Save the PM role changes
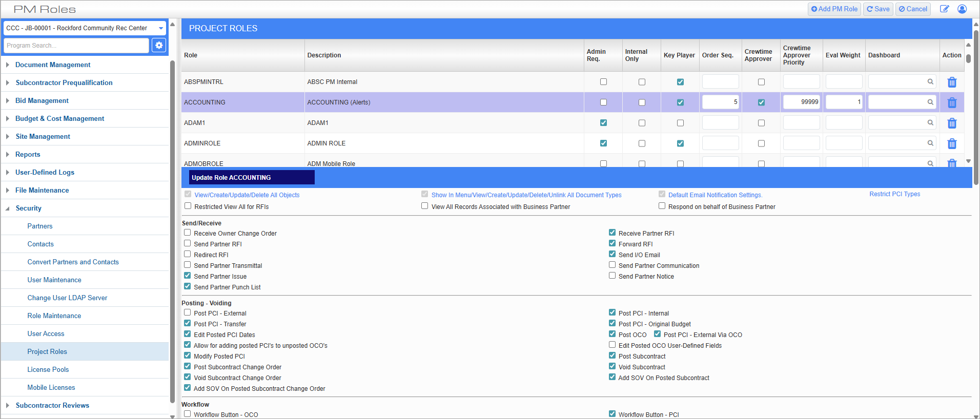 tap(878, 9)
